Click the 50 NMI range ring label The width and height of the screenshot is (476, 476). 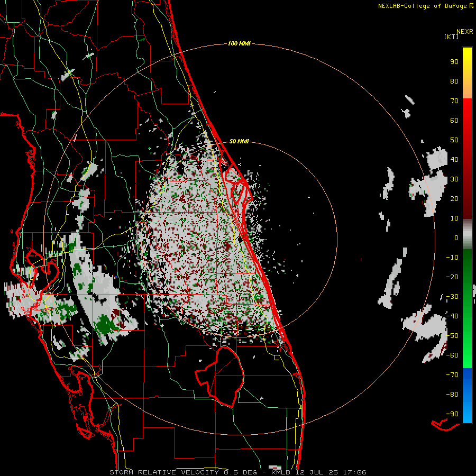239,141
